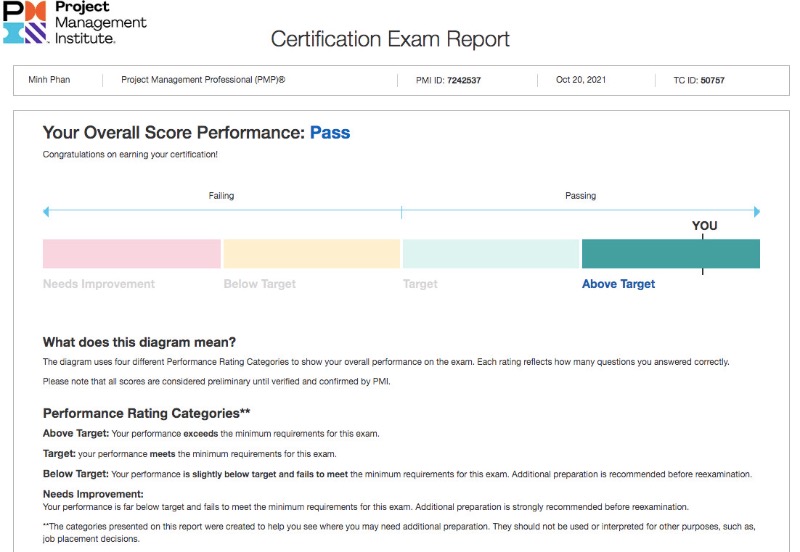Click the left arrow of the score scale
This screenshot has height=552, width=800.
click(x=46, y=212)
